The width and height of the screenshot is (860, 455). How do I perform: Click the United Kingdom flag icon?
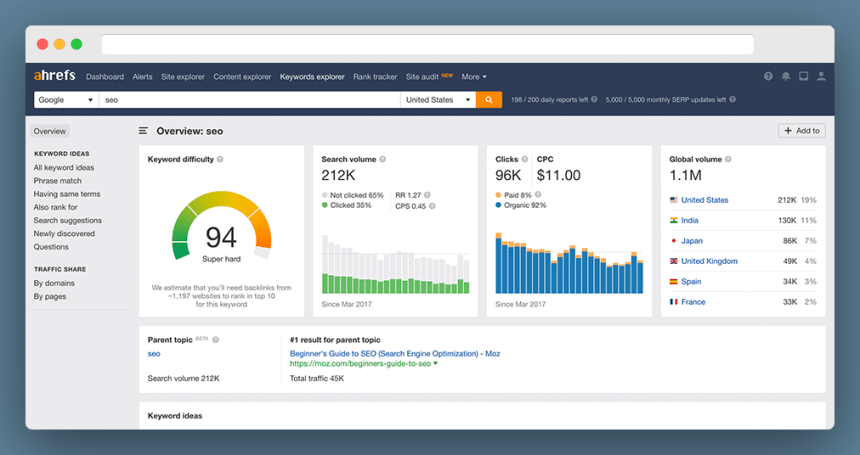(x=674, y=261)
